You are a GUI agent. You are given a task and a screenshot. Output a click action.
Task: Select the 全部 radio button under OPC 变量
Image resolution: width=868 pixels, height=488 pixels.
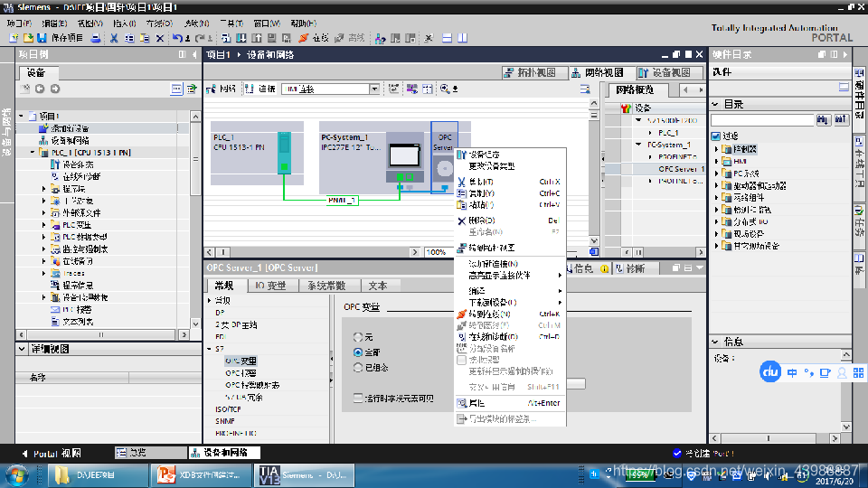[358, 352]
